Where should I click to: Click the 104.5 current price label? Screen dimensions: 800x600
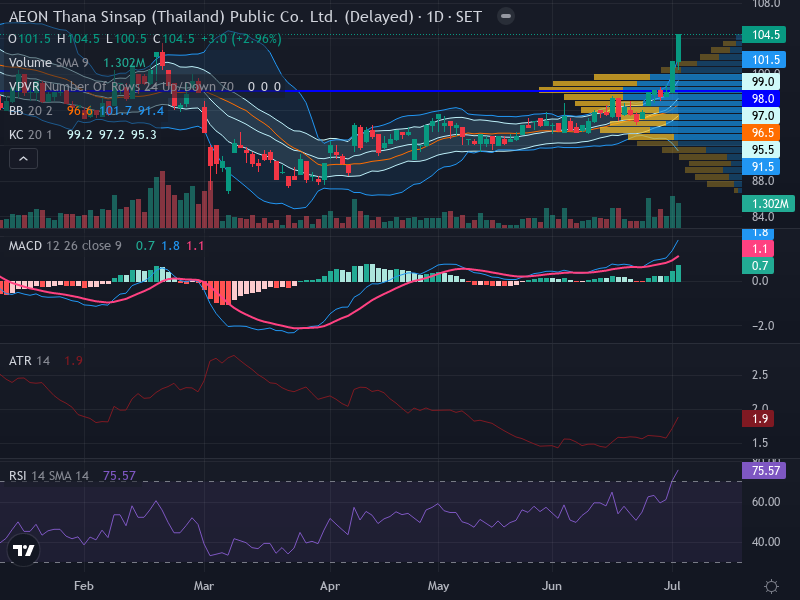(x=764, y=35)
